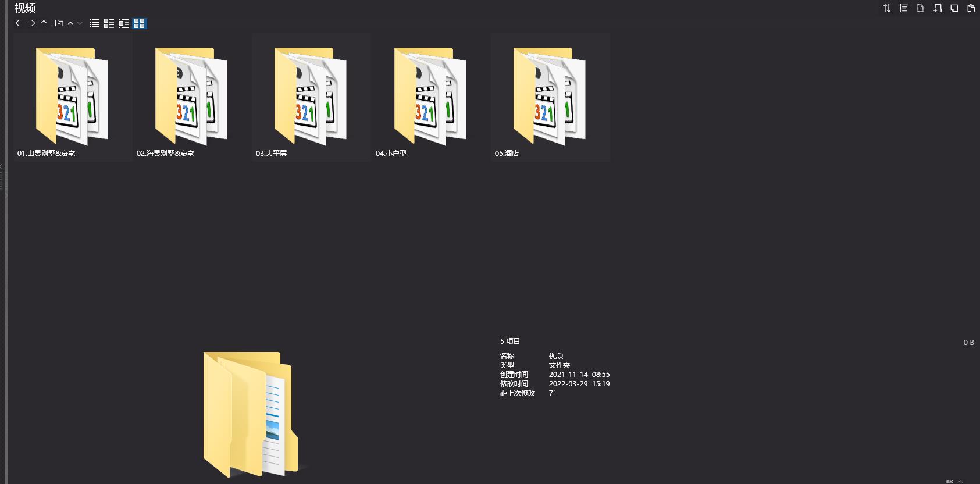Click the 0 B size label
The image size is (980, 484).
pyautogui.click(x=968, y=343)
